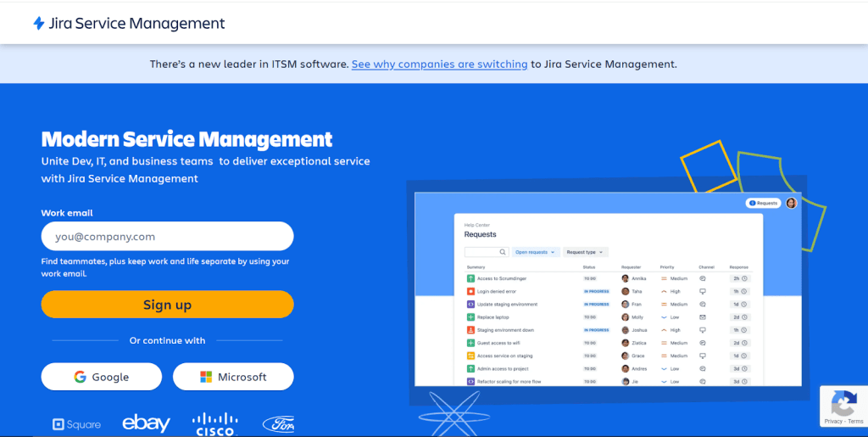
Task: Open the reCAPTCHA Privacy link
Action: point(833,422)
